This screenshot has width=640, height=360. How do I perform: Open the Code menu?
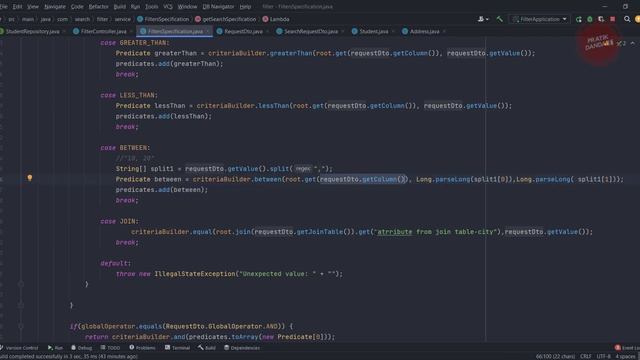pyautogui.click(x=77, y=7)
